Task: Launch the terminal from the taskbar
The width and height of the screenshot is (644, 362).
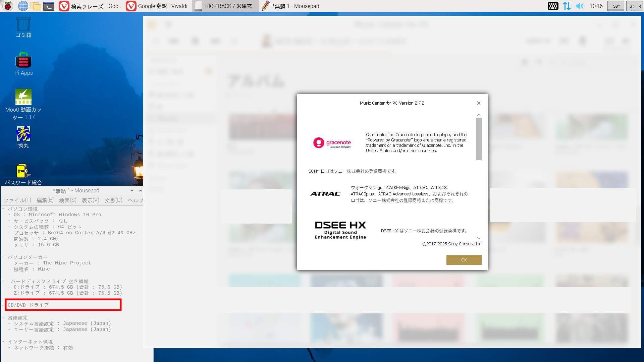Action: tap(49, 6)
